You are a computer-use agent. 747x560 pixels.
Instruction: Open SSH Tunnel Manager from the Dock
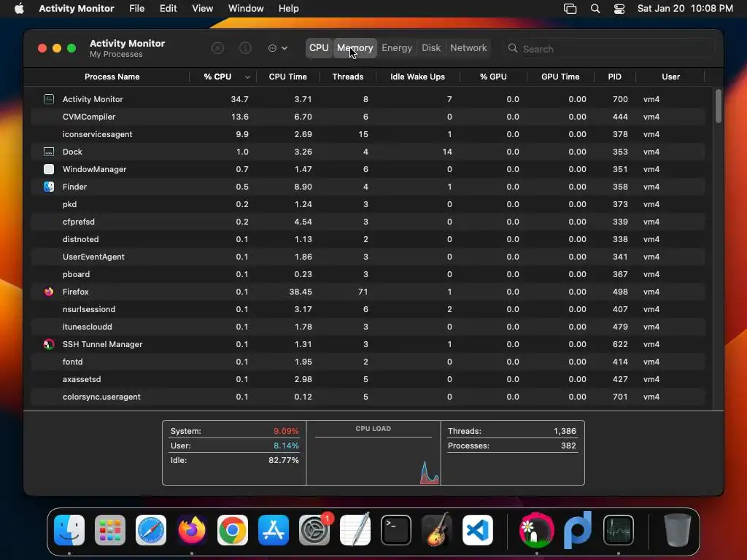click(537, 530)
